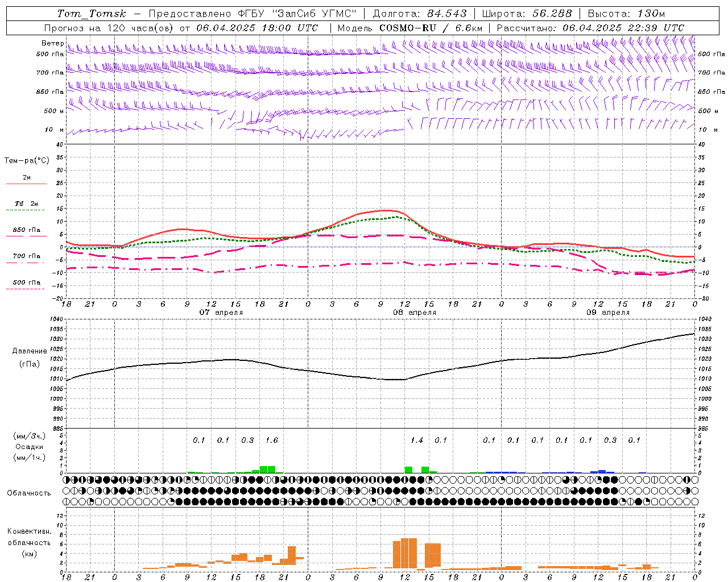Viewport: 728px width, 582px height.
Task: Select the (км) unit label under convective cloudiness
Action: [x=29, y=554]
